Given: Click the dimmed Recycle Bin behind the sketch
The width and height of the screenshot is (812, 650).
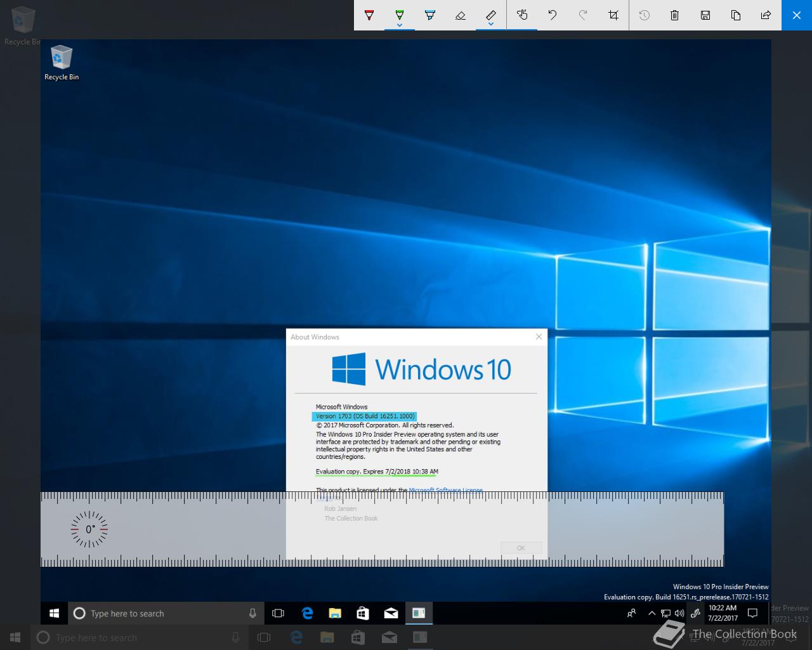Looking at the screenshot, I should (x=23, y=25).
